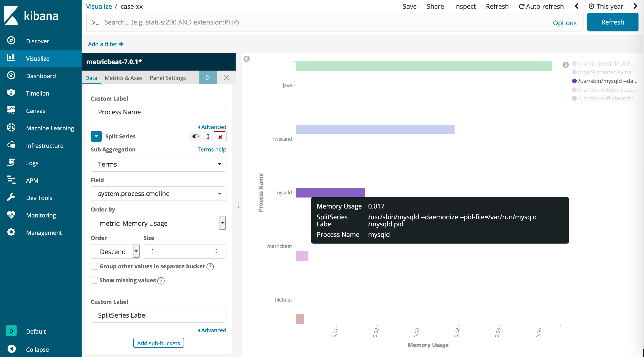Click the Add sub-buckets button

click(158, 343)
